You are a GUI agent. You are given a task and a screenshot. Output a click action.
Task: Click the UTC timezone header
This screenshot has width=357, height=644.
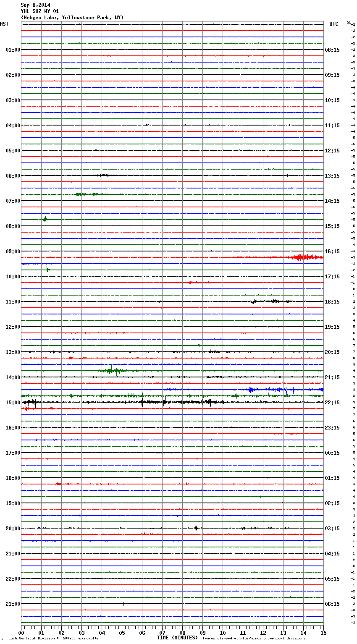coord(334,24)
